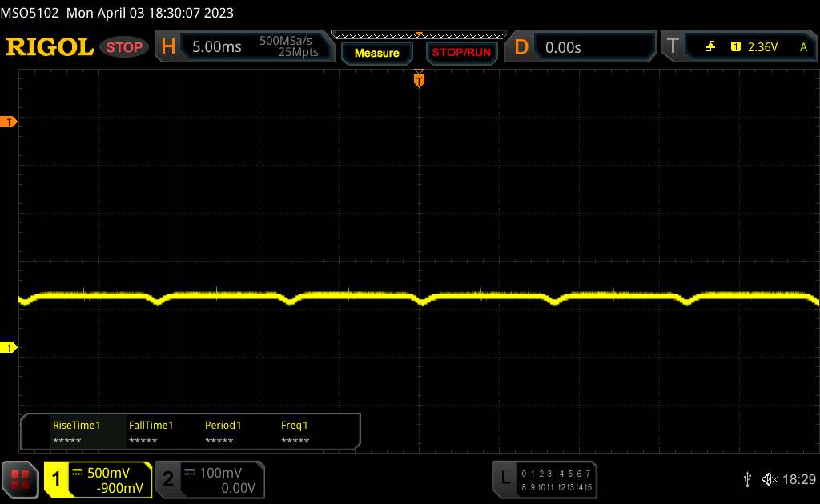Tap the 500MSa/s sample rate readout
The image size is (820, 504).
pyautogui.click(x=286, y=41)
